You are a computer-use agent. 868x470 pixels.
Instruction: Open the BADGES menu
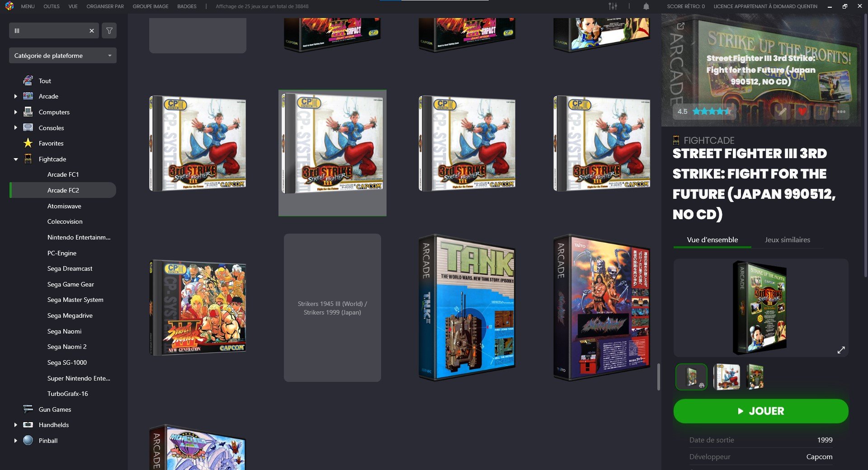(x=187, y=6)
